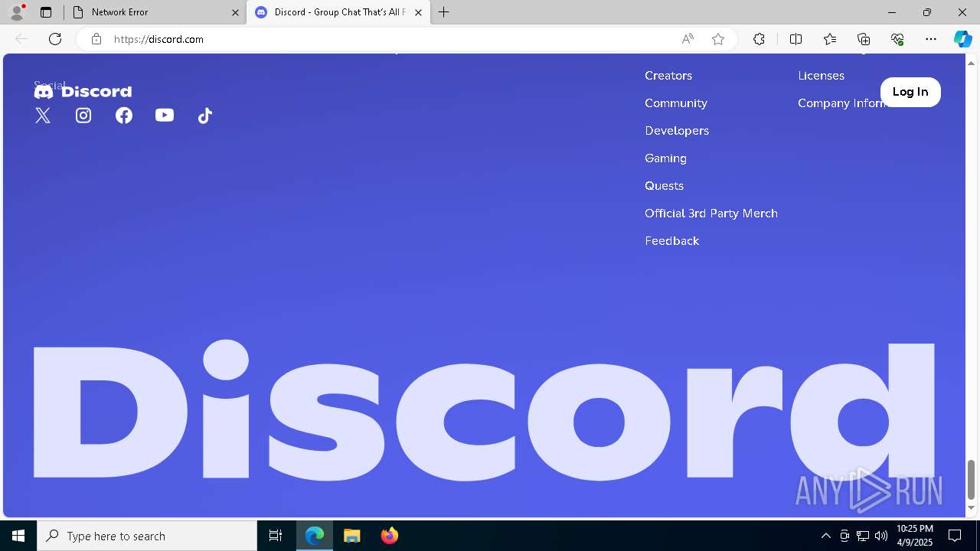Activate Read aloud in address bar

(688, 39)
